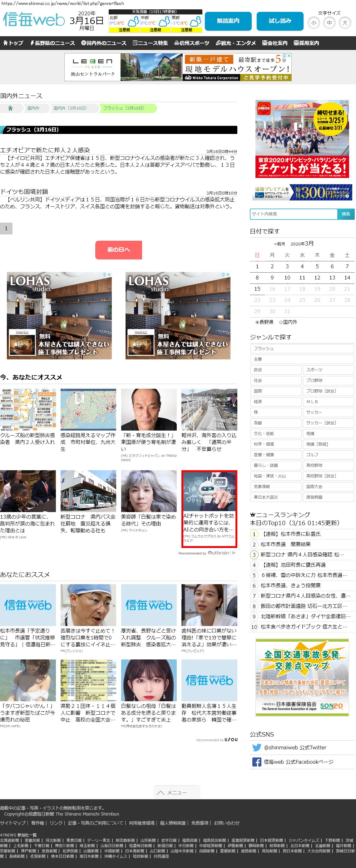The width and height of the screenshot is (356, 868).
Task: Select the 長野県 radio button
Action: tap(257, 322)
